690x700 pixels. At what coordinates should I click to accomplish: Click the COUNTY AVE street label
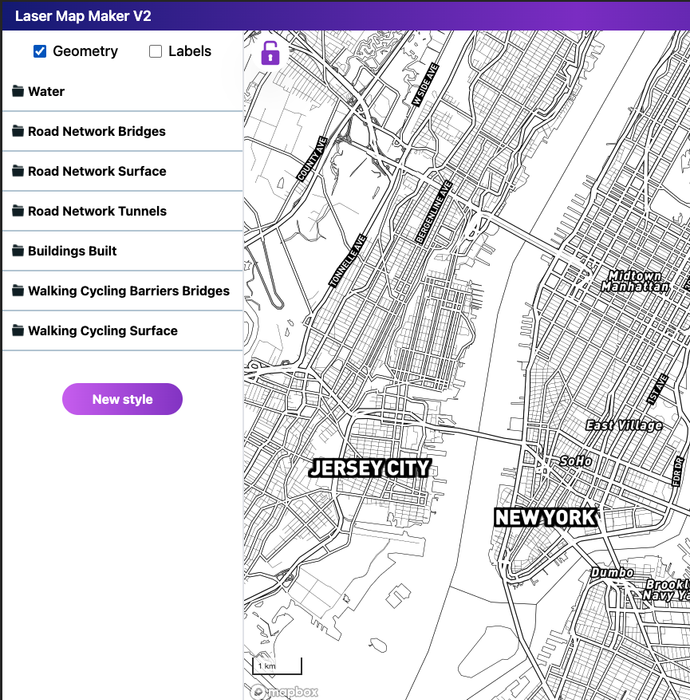(x=312, y=159)
